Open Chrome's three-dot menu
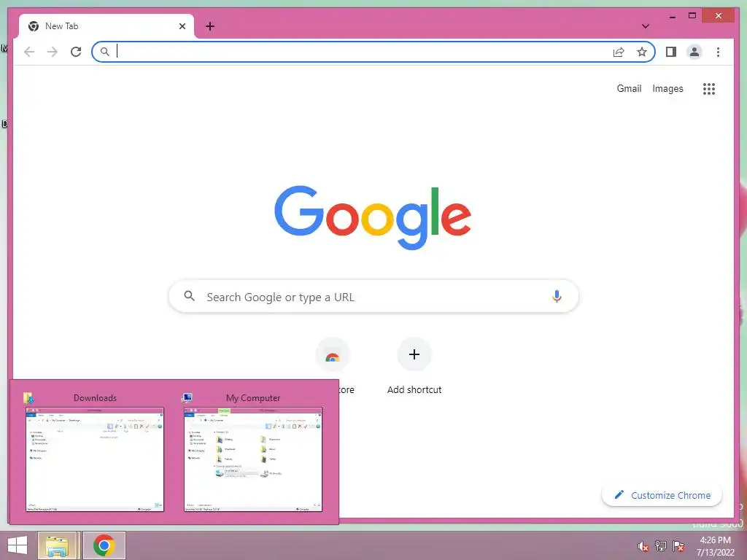The width and height of the screenshot is (747, 560). click(x=718, y=52)
